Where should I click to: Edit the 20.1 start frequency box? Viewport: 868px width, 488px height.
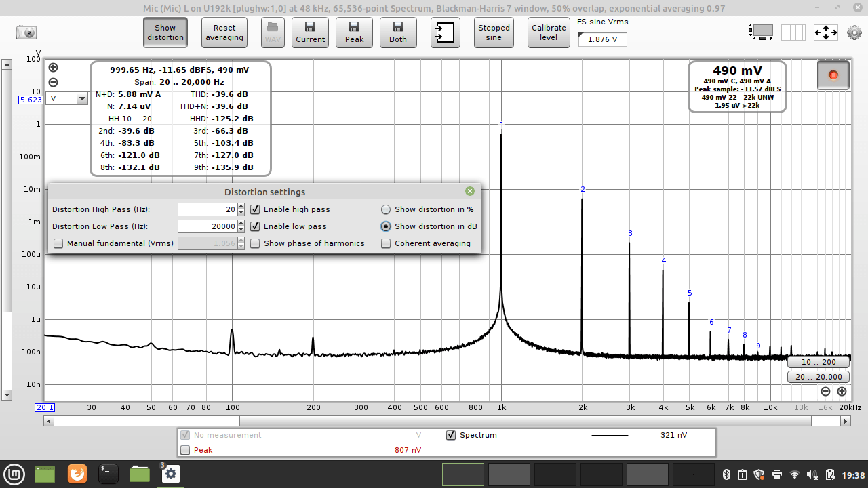pos(45,407)
